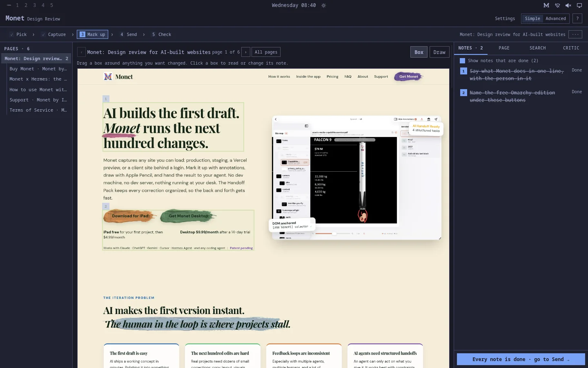588x368 pixels.
Task: Open Terms of Service page in list
Action: (38, 110)
